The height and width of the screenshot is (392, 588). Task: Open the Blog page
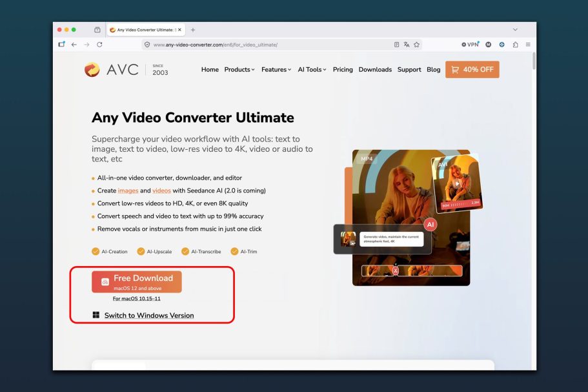(434, 69)
